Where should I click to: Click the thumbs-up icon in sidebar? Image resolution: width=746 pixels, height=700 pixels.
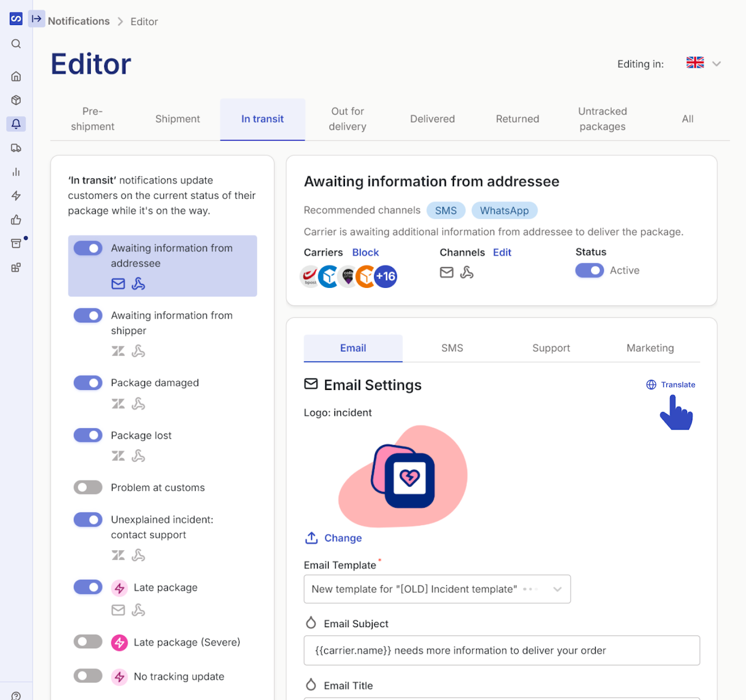click(x=16, y=220)
